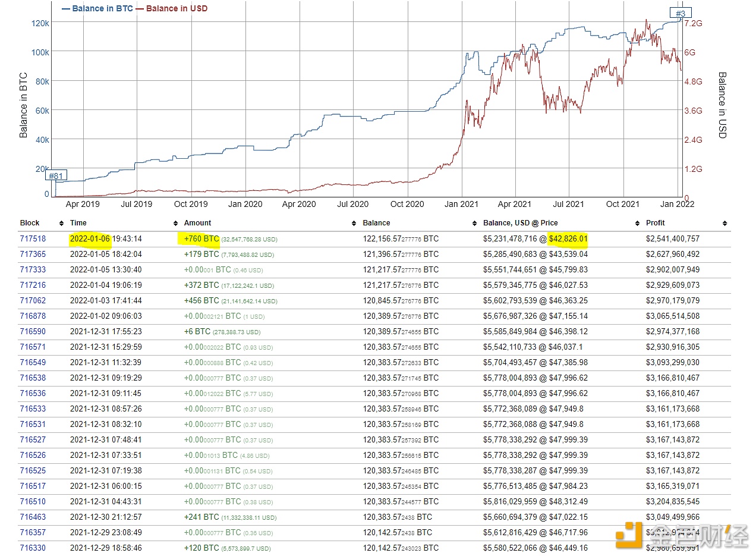This screenshot has height=556, width=756.
Task: Sort by Balance, USD @ Price arrows
Action: pyautogui.click(x=637, y=224)
